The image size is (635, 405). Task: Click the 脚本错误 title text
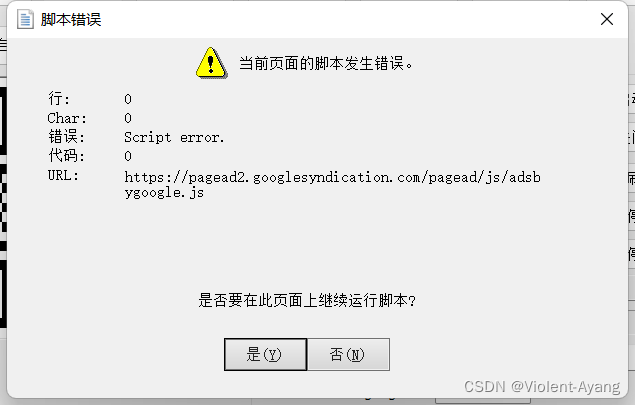tap(71, 19)
